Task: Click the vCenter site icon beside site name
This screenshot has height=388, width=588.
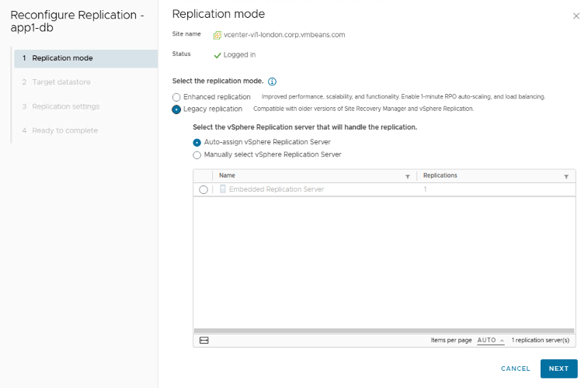Action: pos(217,35)
